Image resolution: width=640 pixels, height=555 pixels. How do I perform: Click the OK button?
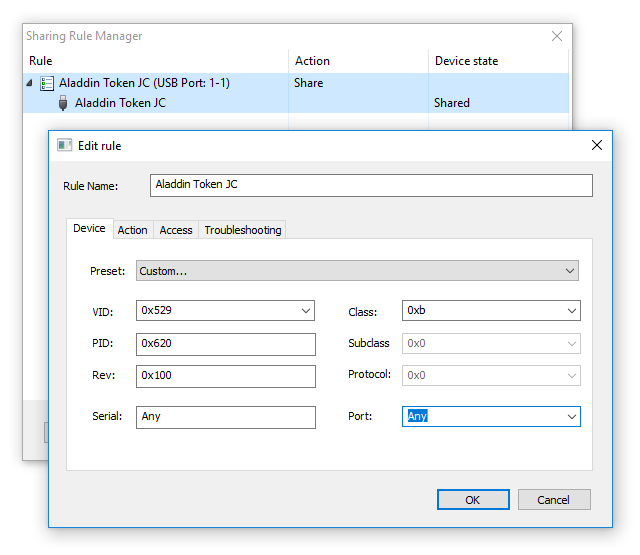coord(473,500)
